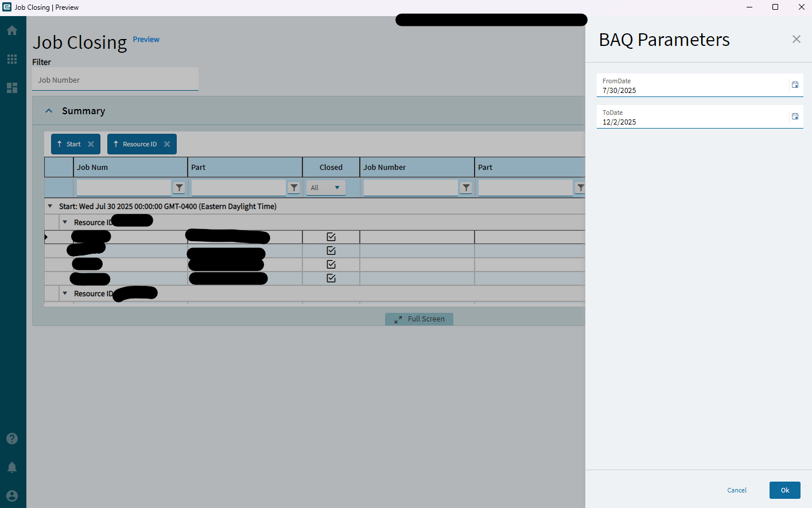The image size is (812, 508).
Task: Collapse the Start Wed Jul 30 group
Action: tap(50, 206)
